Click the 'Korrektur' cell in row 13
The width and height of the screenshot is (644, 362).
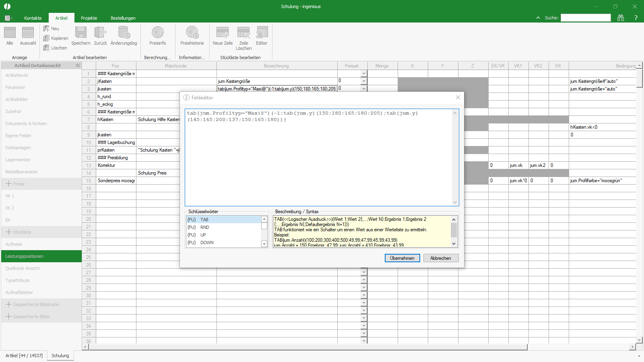116,165
